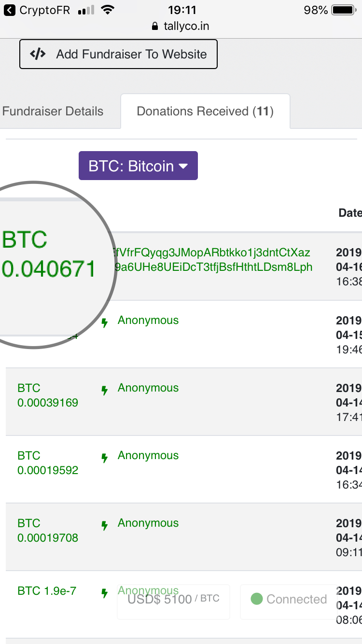Click lightning bolt beside BTC 0.00019592 donation

pyautogui.click(x=104, y=458)
